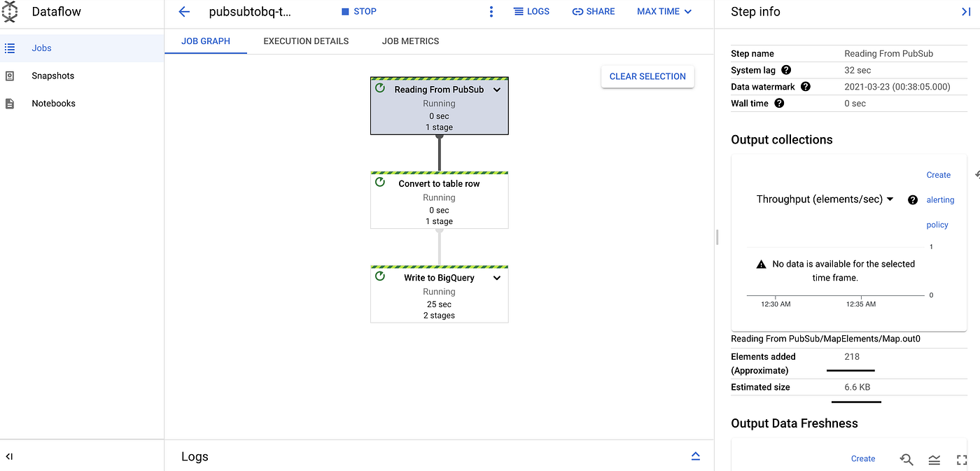
Task: Select the Write to BigQuery node label
Action: pos(439,278)
